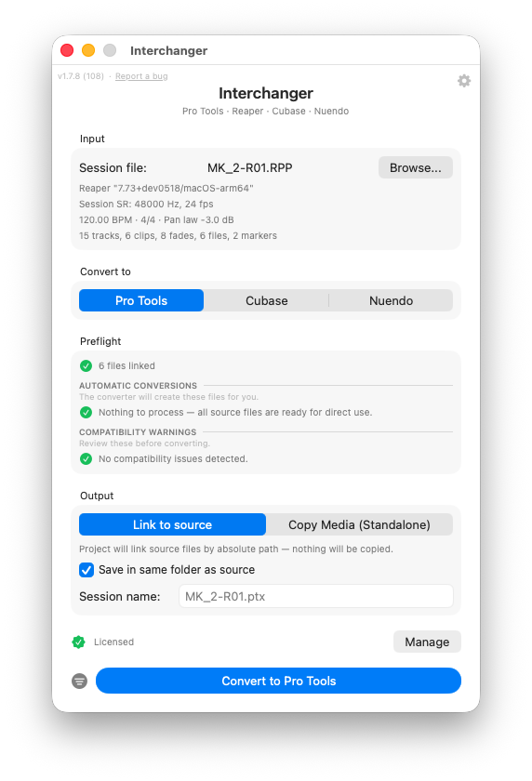Close the Interchanger window
The height and width of the screenshot is (781, 532).
67,50
